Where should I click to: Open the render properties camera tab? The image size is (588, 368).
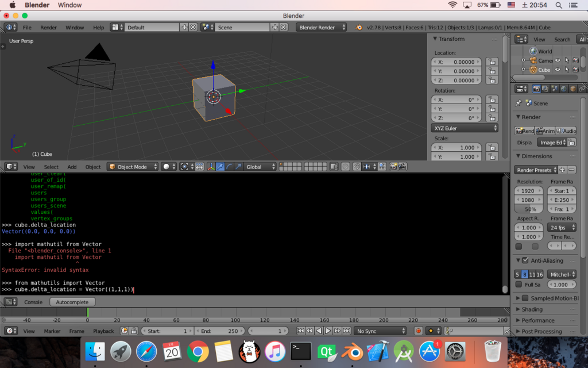(x=536, y=89)
